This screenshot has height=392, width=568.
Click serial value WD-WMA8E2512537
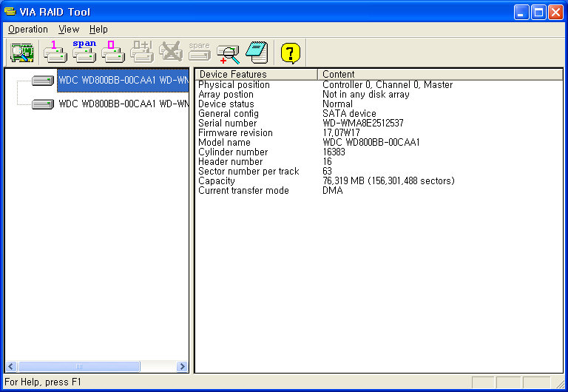pyautogui.click(x=363, y=124)
